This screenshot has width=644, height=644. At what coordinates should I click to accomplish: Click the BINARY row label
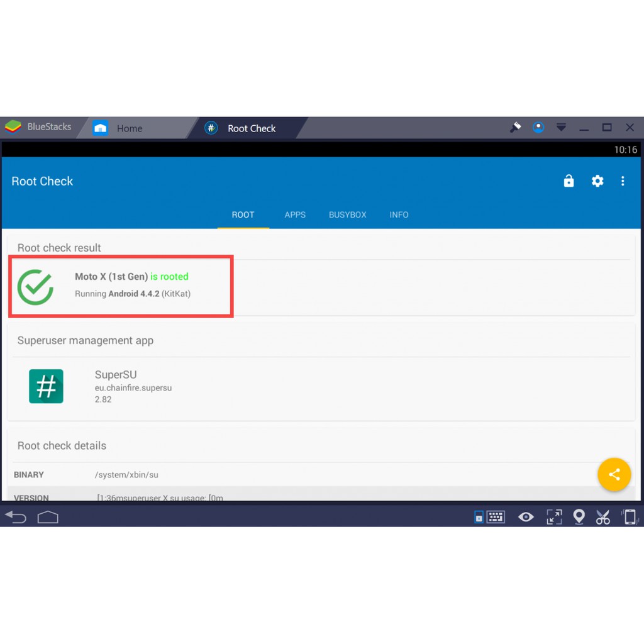(29, 475)
